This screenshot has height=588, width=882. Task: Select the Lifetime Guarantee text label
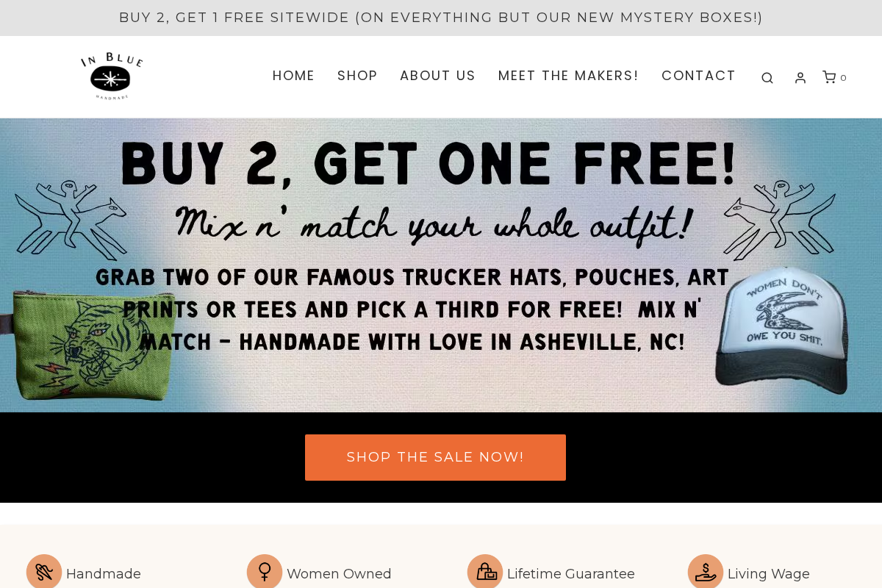click(571, 574)
